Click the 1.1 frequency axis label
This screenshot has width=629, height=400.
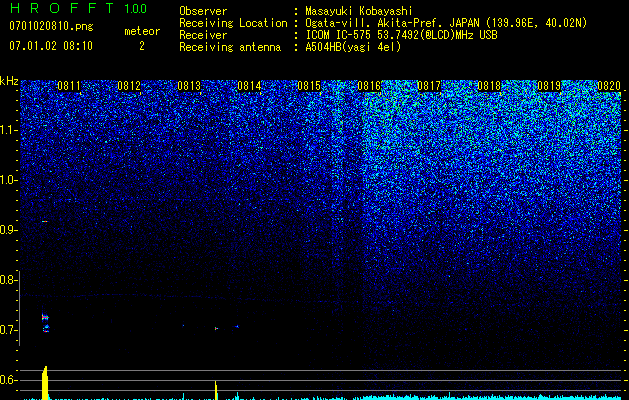[x=8, y=130]
